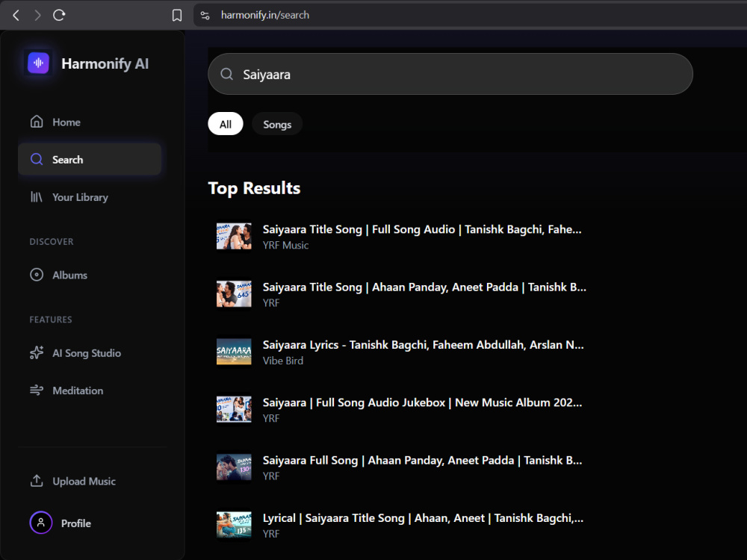Click the Upload Music arrow icon
This screenshot has width=747, height=560.
[37, 481]
